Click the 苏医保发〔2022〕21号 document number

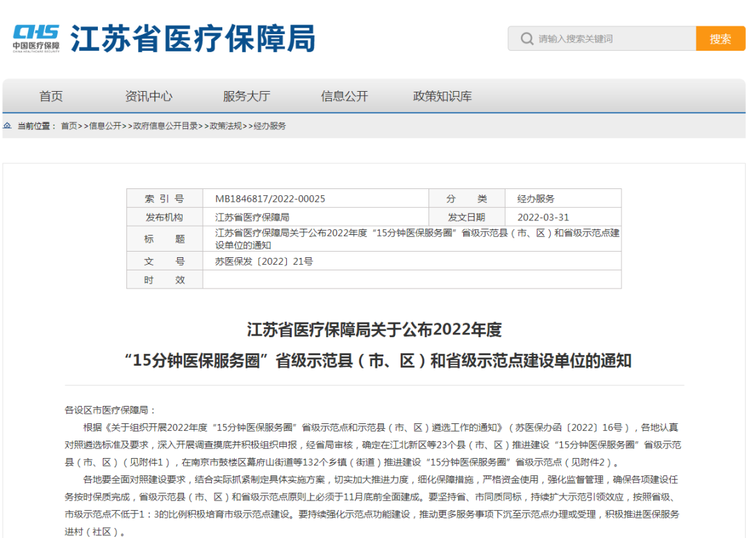[x=264, y=262]
